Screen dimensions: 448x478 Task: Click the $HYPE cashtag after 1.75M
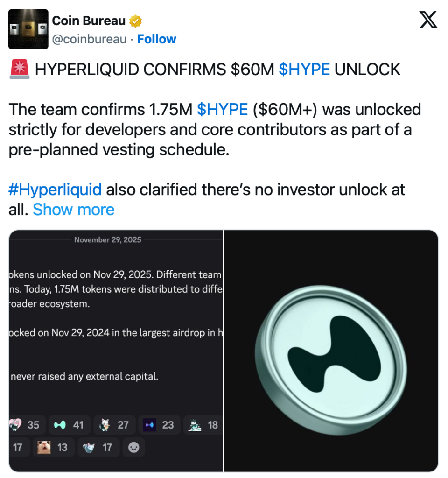[x=222, y=109]
